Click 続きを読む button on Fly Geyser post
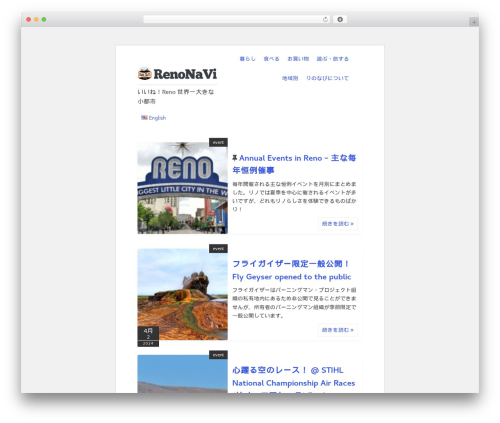Viewport: 500px width, 423px height. pyautogui.click(x=338, y=330)
